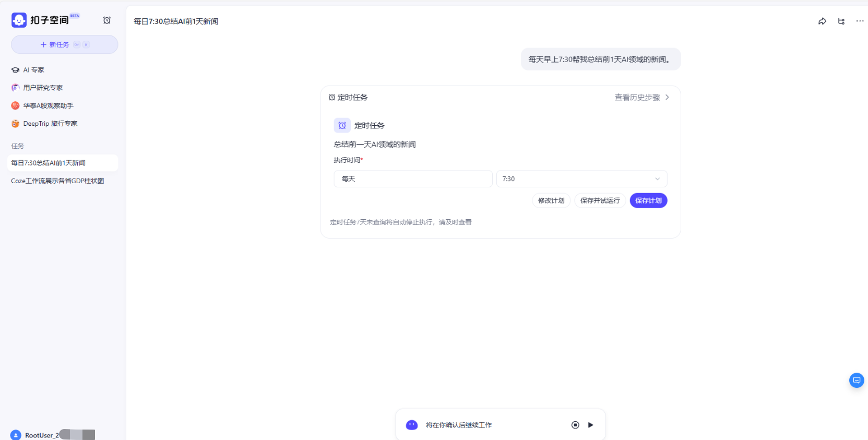Click the 总结前一天AI领域的新闻 task description
Viewport: 868px width, 440px height.
[x=375, y=144]
